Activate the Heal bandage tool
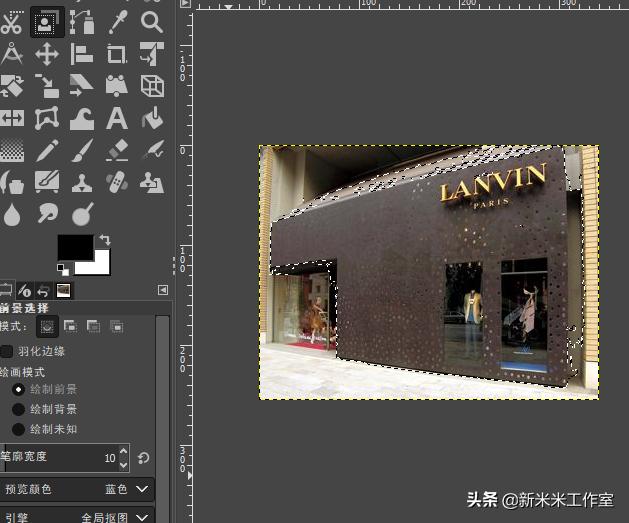Image resolution: width=629 pixels, height=523 pixels. click(x=117, y=182)
